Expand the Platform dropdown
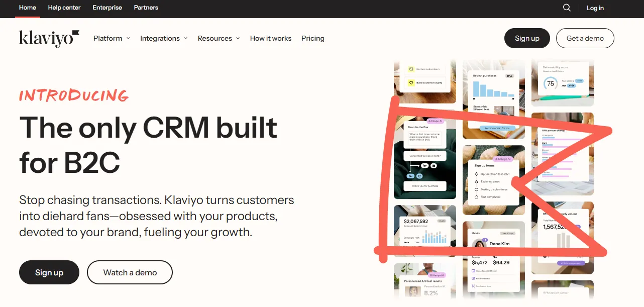The height and width of the screenshot is (307, 644). [111, 38]
